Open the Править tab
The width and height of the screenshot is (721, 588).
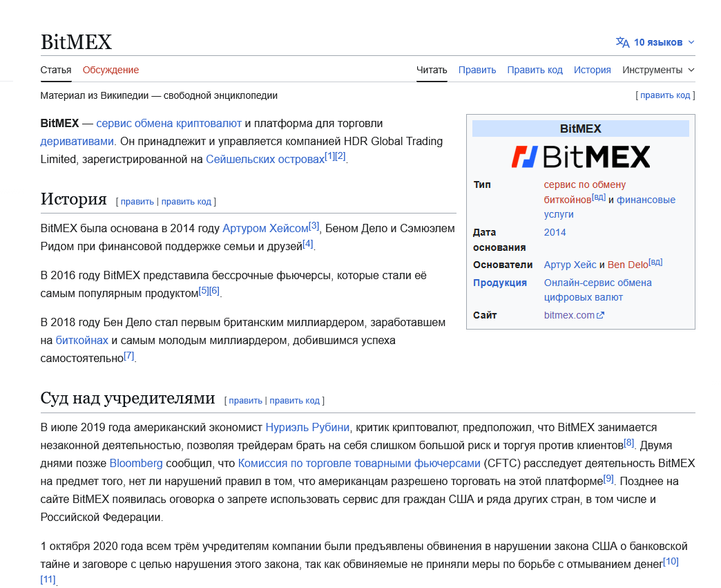(477, 70)
